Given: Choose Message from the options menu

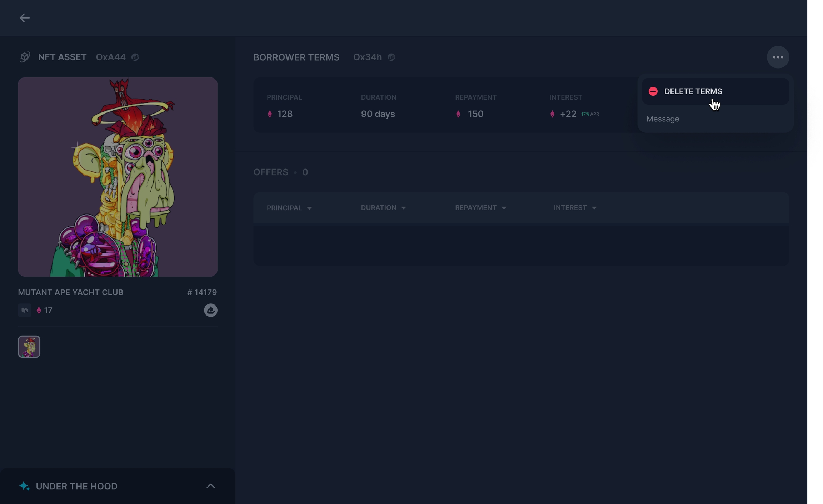Looking at the screenshot, I should tap(663, 119).
